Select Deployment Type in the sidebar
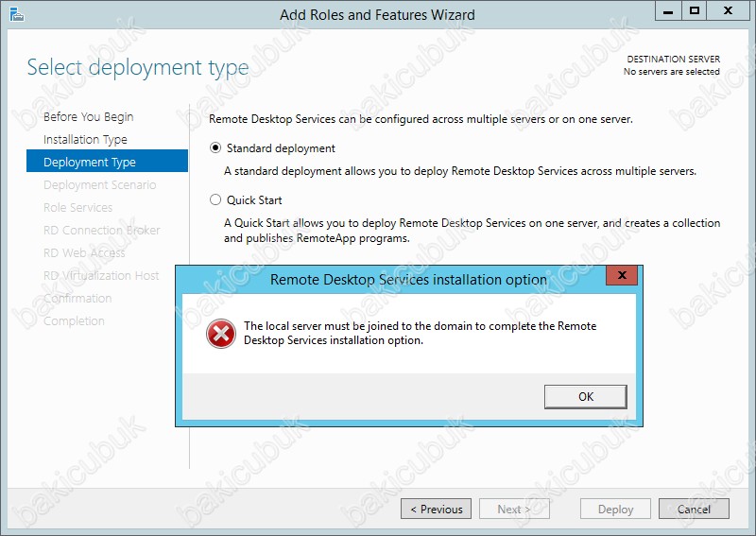The width and height of the screenshot is (756, 536). 90,163
